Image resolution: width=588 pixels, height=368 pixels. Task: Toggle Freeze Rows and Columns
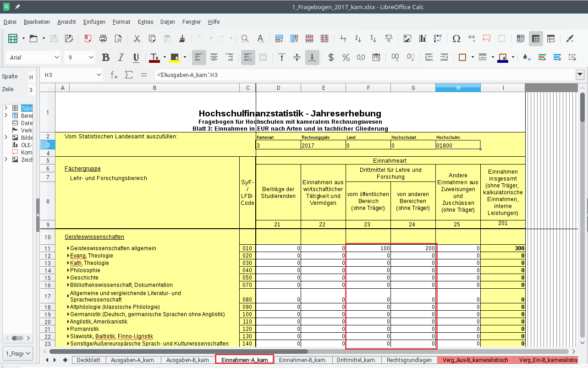tap(536, 38)
